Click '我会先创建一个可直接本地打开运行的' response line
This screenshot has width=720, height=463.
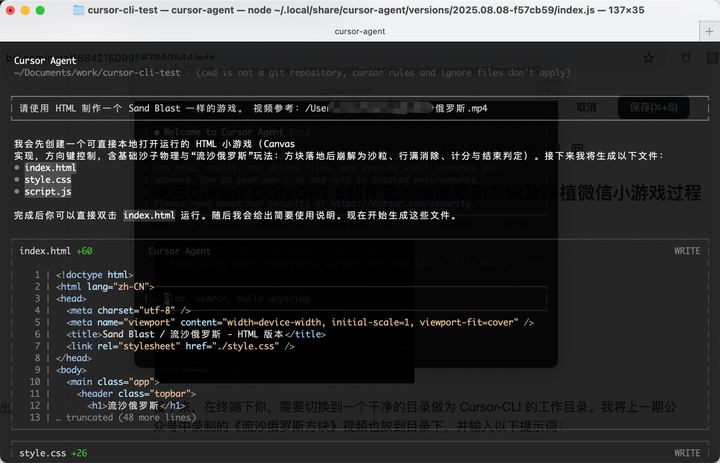[x=154, y=144]
